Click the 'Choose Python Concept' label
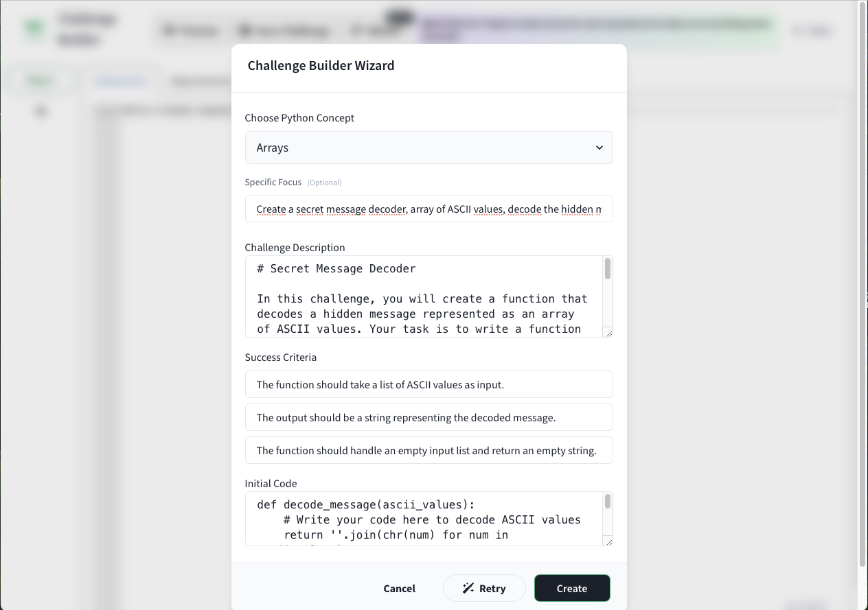868x610 pixels. pos(299,118)
